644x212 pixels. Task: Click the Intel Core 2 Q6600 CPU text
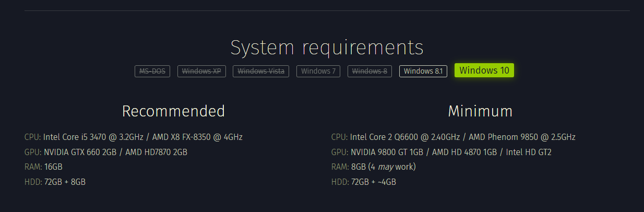(404, 137)
